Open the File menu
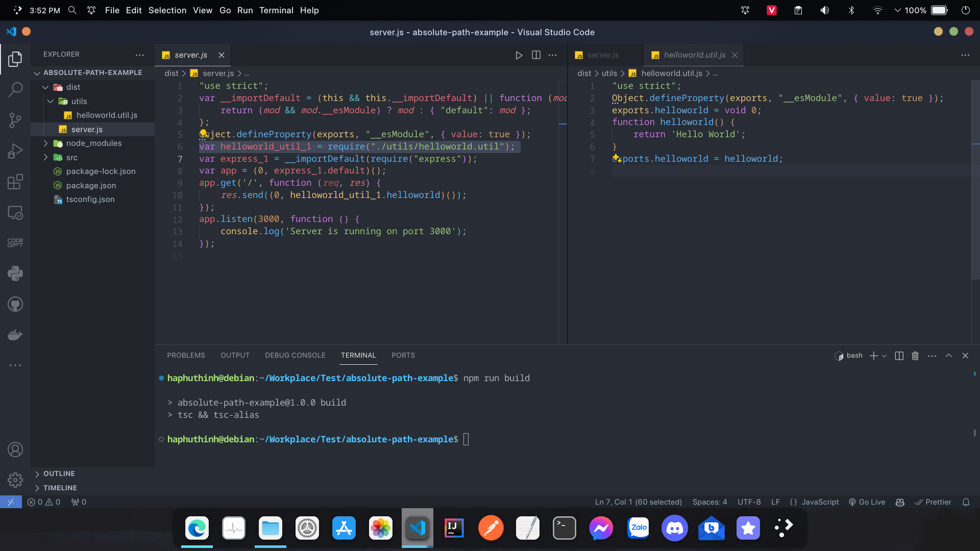This screenshot has height=551, width=980. [112, 10]
